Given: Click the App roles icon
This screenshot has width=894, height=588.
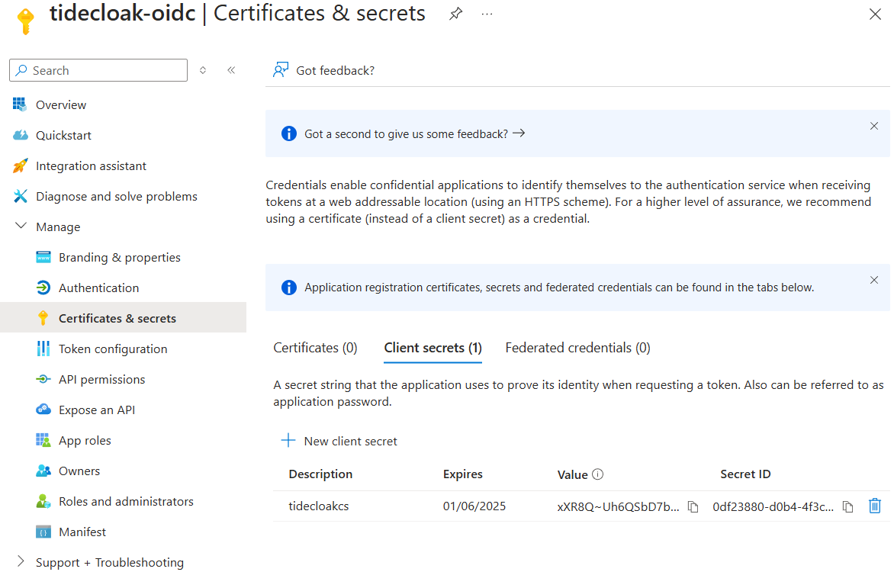Looking at the screenshot, I should pyautogui.click(x=43, y=440).
